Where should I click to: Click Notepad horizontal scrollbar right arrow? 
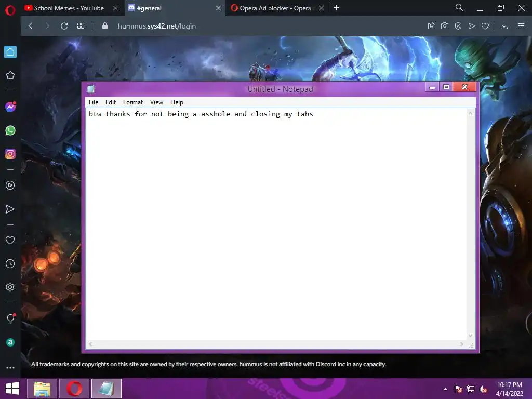coord(461,344)
